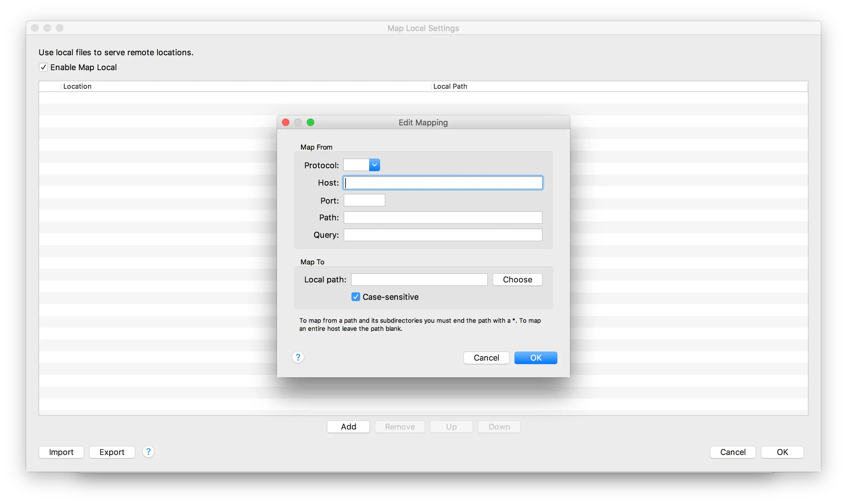
Task: Toggle the Case-sensitive checkbox
Action: (356, 297)
